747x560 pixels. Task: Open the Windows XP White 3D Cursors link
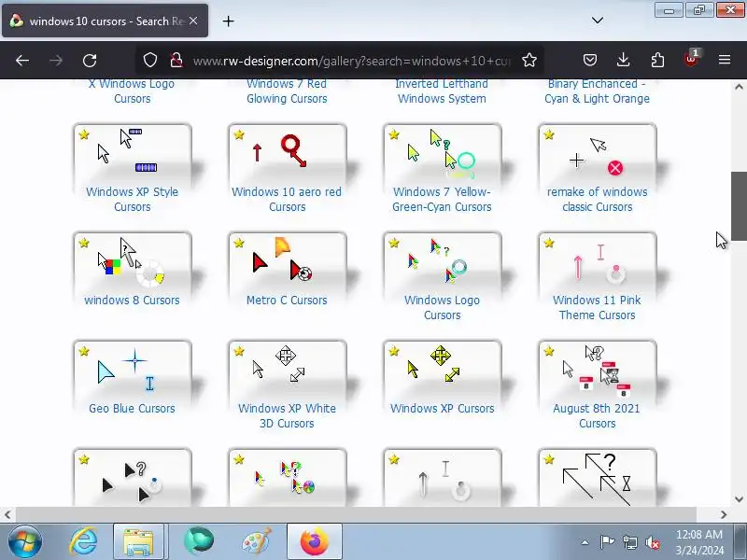(287, 415)
